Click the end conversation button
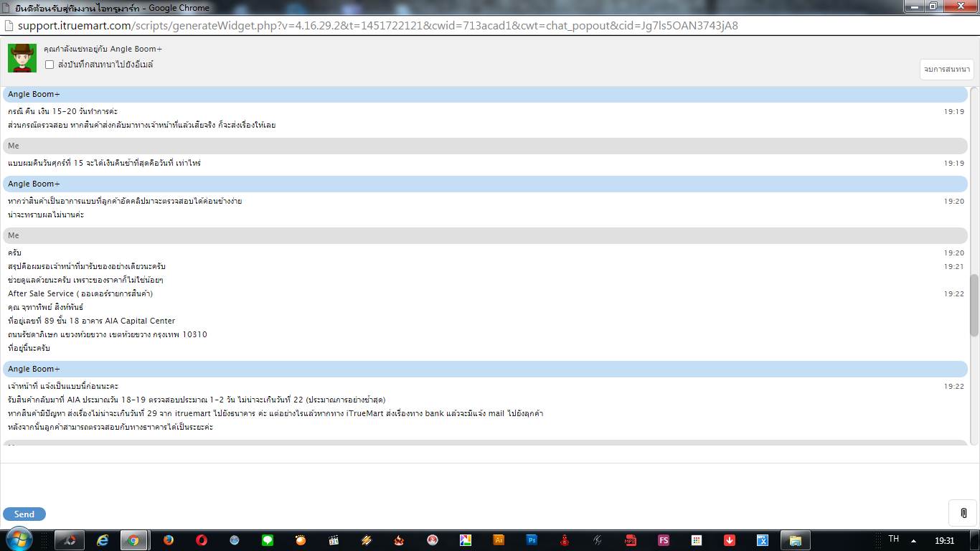The image size is (980, 551). [x=946, y=69]
